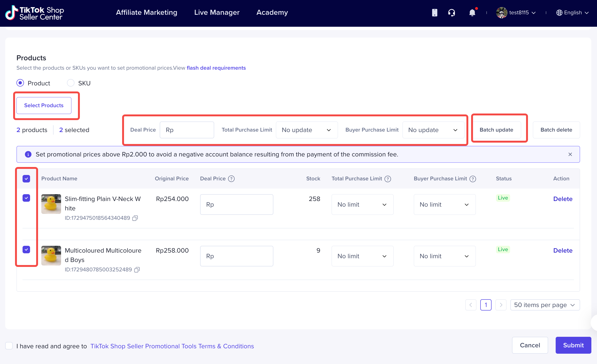The image size is (597, 364).
Task: Open the notification bell
Action: tap(472, 13)
